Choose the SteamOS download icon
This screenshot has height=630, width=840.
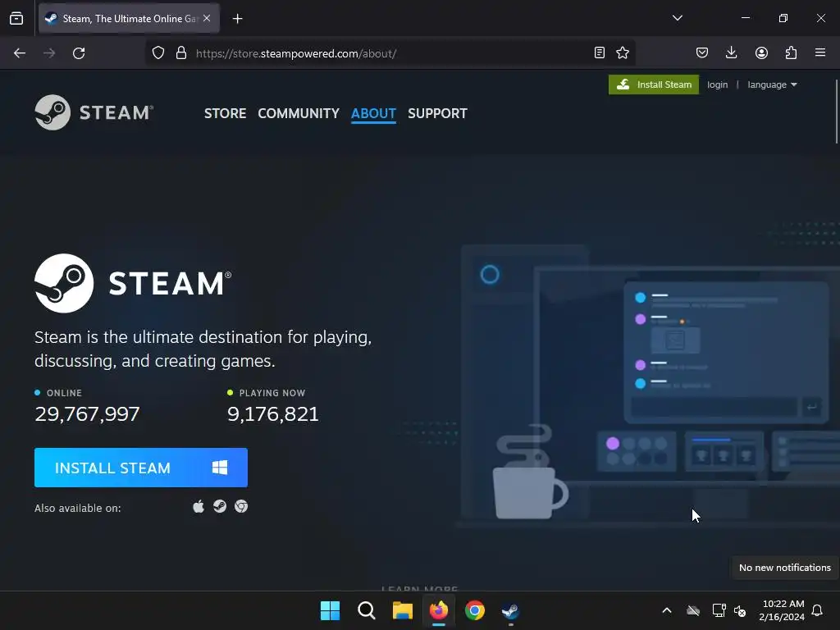[x=220, y=506]
